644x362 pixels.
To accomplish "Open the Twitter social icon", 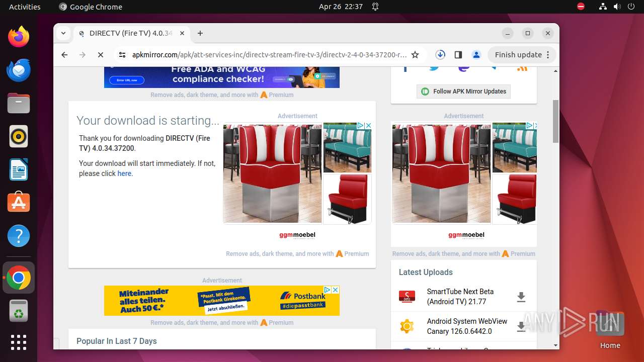I will click(434, 68).
